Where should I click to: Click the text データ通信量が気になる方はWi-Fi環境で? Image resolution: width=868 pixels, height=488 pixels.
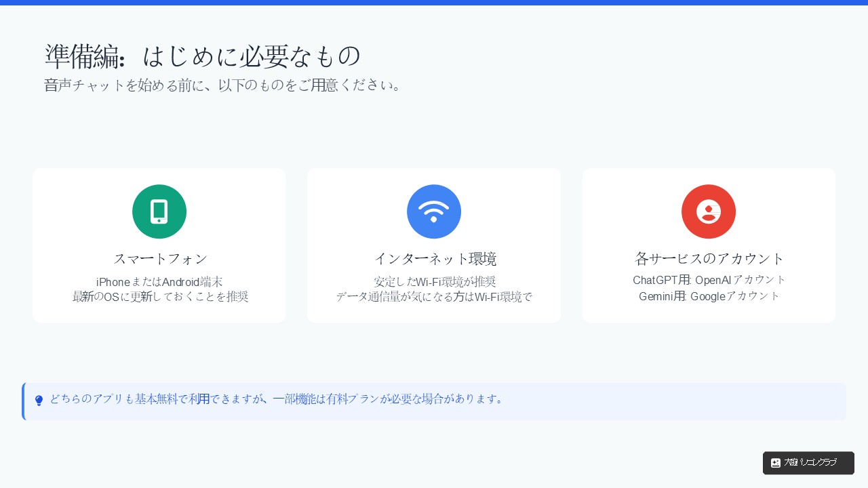point(434,297)
